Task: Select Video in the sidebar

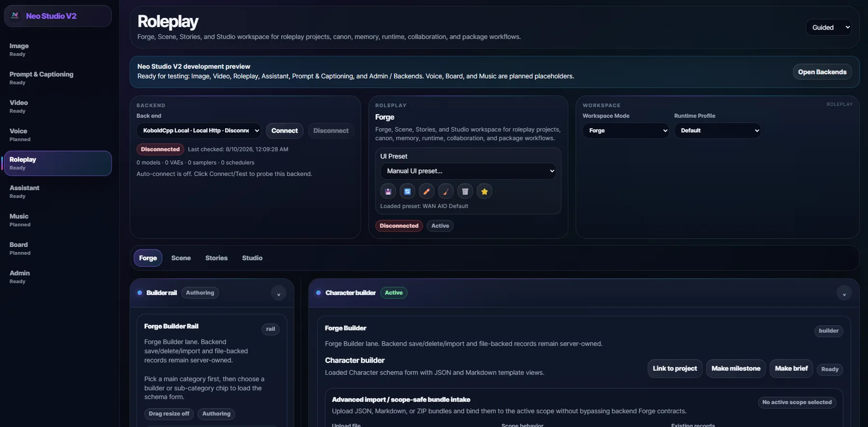Action: tap(58, 107)
